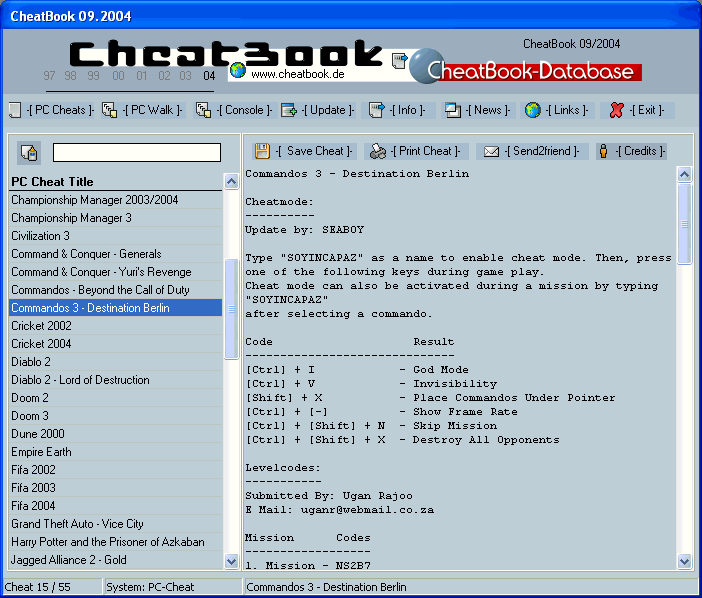Click the cheat list scroll-up arrow

[x=231, y=181]
